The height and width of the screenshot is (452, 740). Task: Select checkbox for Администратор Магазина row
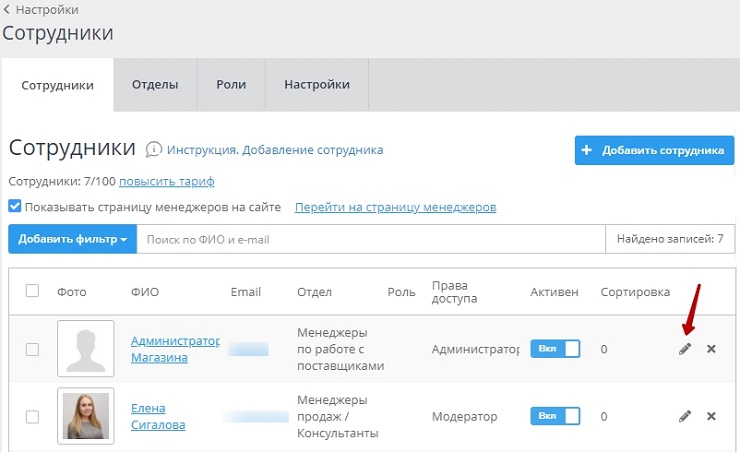(32, 349)
